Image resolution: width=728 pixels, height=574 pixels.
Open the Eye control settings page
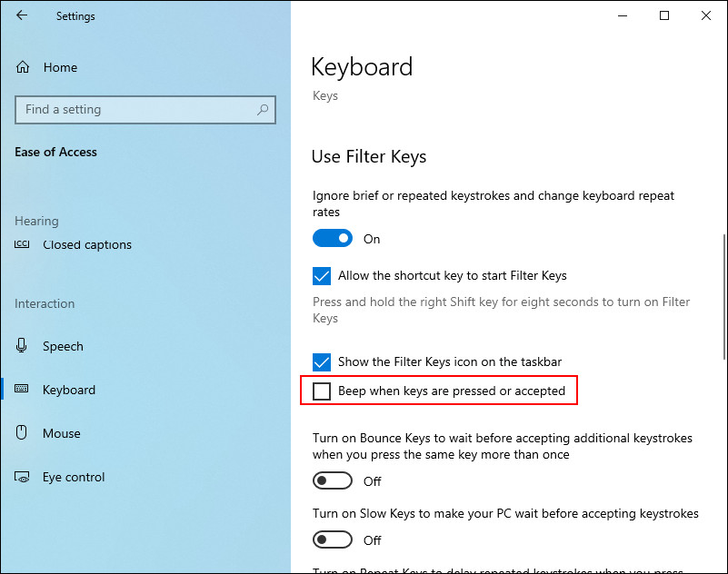74,477
